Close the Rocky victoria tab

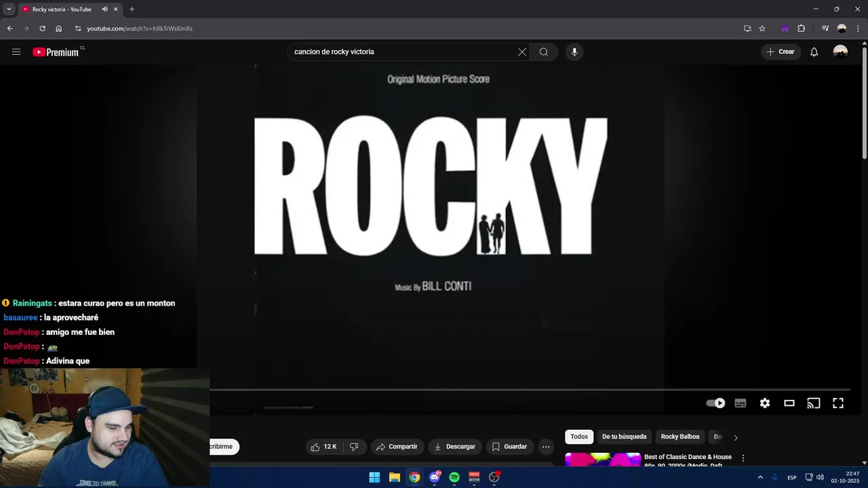[x=116, y=9]
